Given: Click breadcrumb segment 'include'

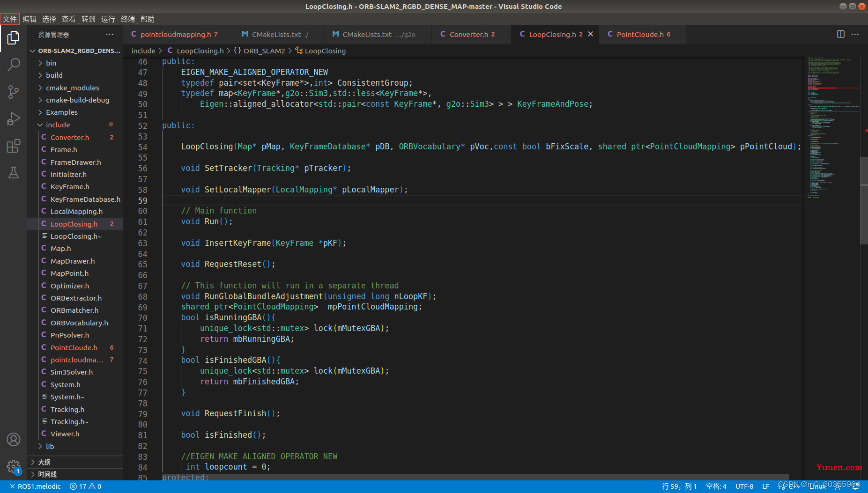Looking at the screenshot, I should pos(143,51).
